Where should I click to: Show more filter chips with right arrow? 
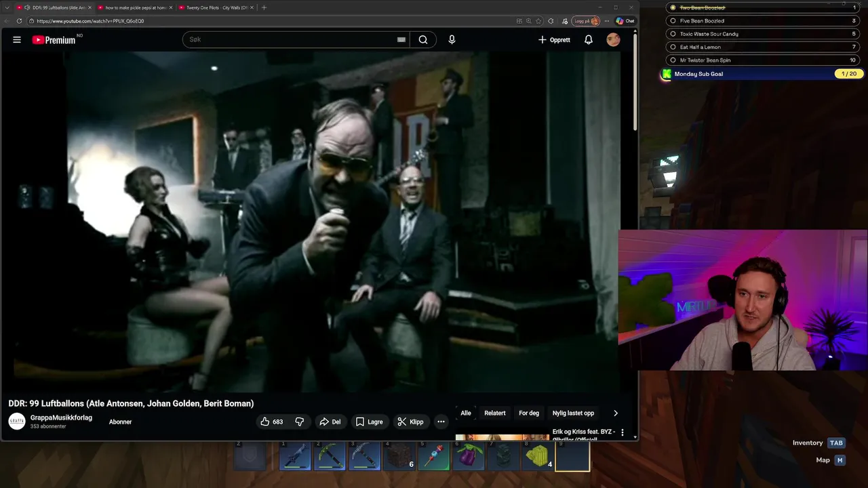(616, 413)
